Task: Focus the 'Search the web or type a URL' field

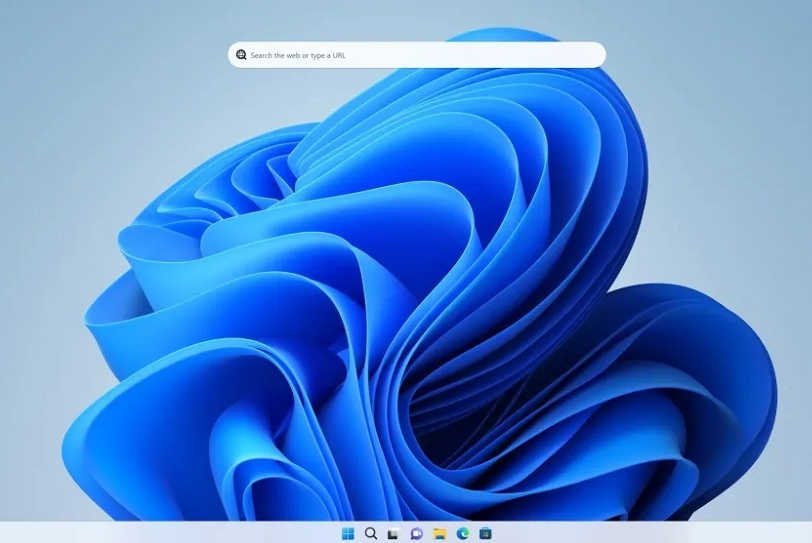Action: click(x=417, y=55)
